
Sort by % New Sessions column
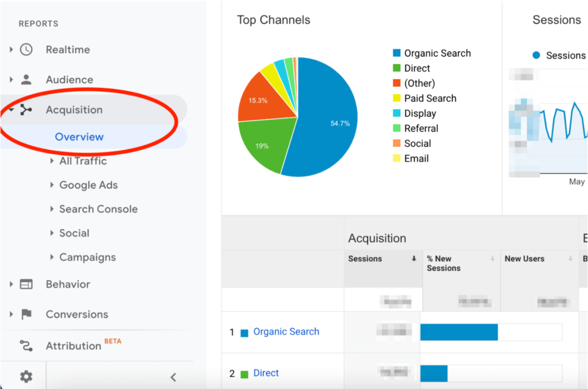tap(443, 263)
